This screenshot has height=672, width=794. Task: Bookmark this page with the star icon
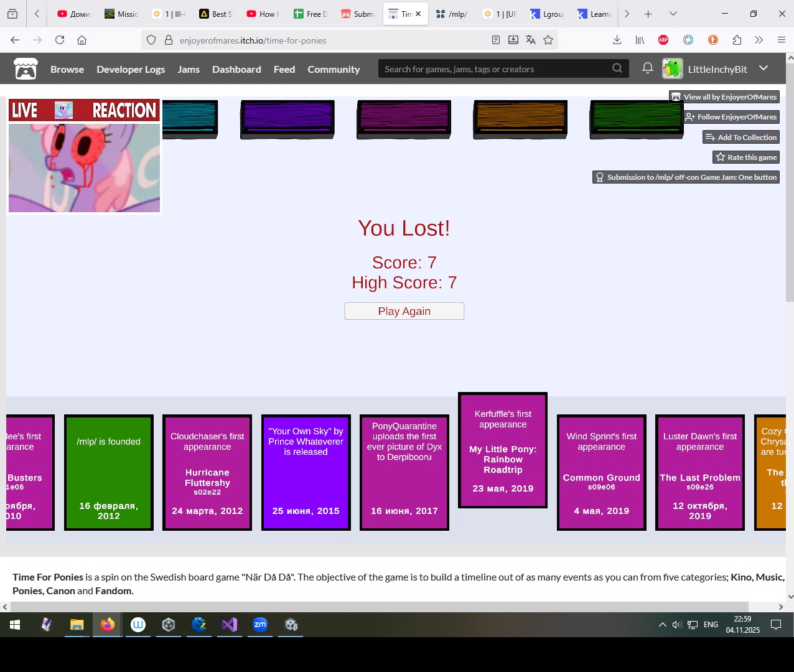coord(548,40)
